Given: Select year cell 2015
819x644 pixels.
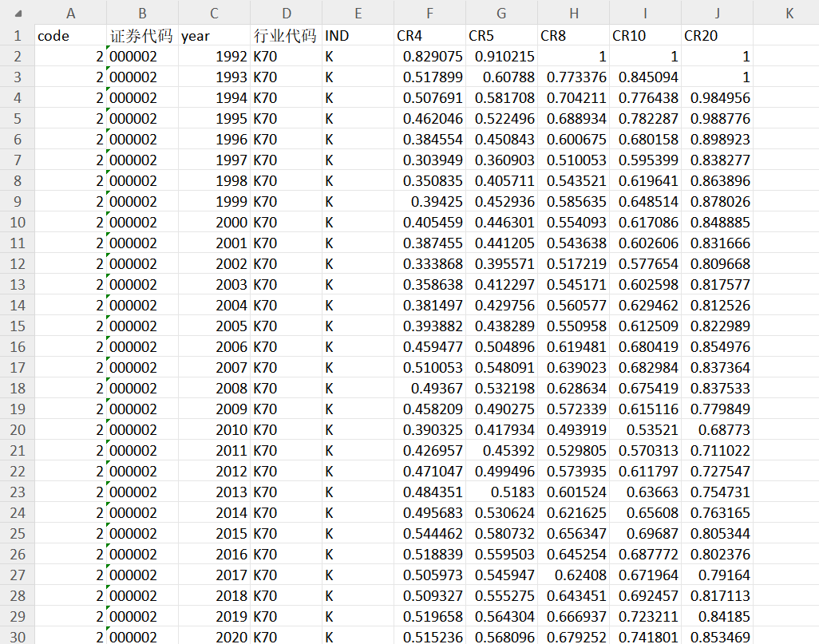Looking at the screenshot, I should click(214, 533).
